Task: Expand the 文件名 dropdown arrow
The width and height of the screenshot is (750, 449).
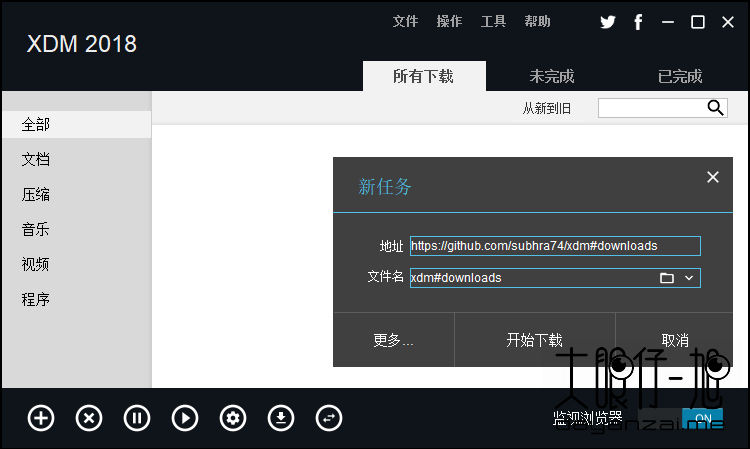Action: pyautogui.click(x=689, y=278)
